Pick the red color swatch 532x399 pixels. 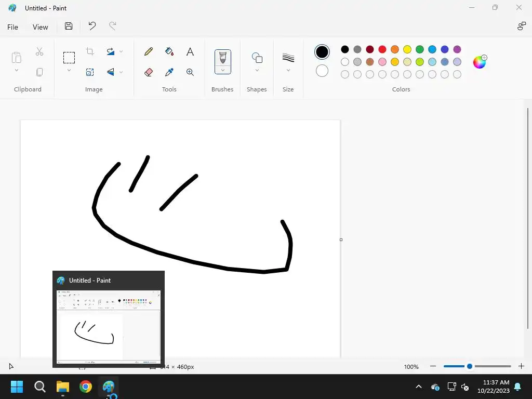(382, 49)
